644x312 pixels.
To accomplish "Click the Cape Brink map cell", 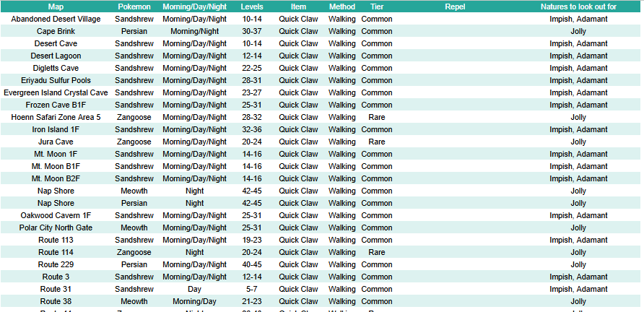I will tap(56, 31).
